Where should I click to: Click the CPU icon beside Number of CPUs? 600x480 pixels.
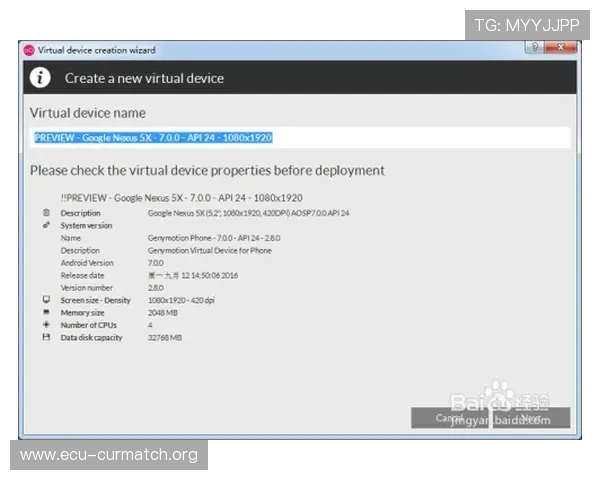46,325
